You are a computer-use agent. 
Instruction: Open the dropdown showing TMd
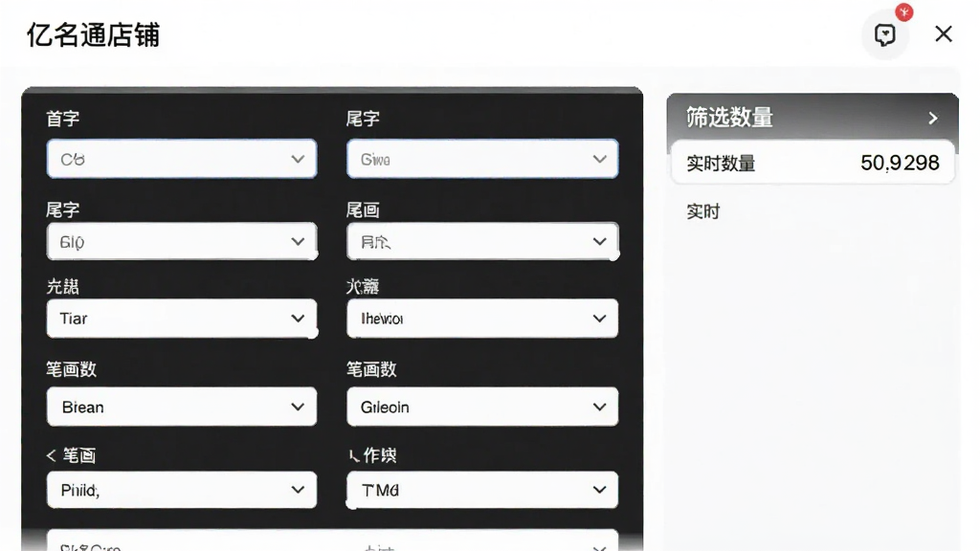click(482, 490)
